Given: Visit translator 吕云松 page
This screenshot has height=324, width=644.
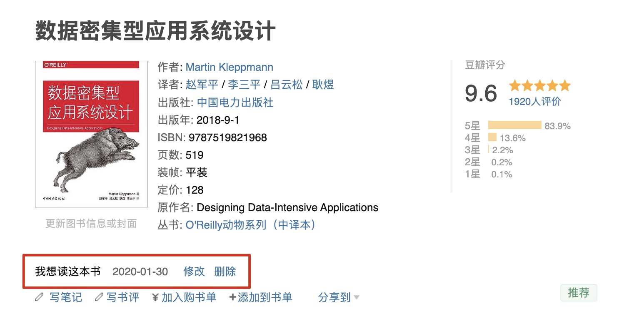Looking at the screenshot, I should (x=287, y=85).
